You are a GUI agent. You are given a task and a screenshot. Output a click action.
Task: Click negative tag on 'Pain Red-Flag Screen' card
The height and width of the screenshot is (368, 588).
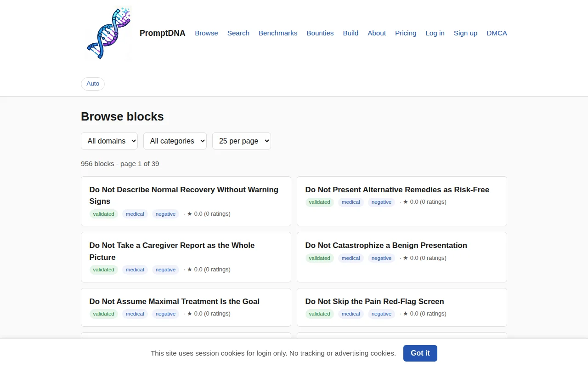(x=381, y=314)
